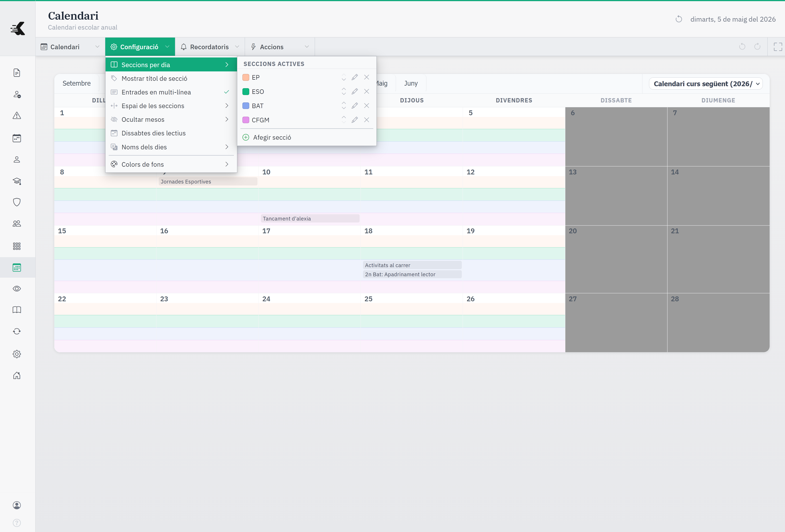
Task: Toggle Dissabtes dies lectius
Action: click(171, 133)
